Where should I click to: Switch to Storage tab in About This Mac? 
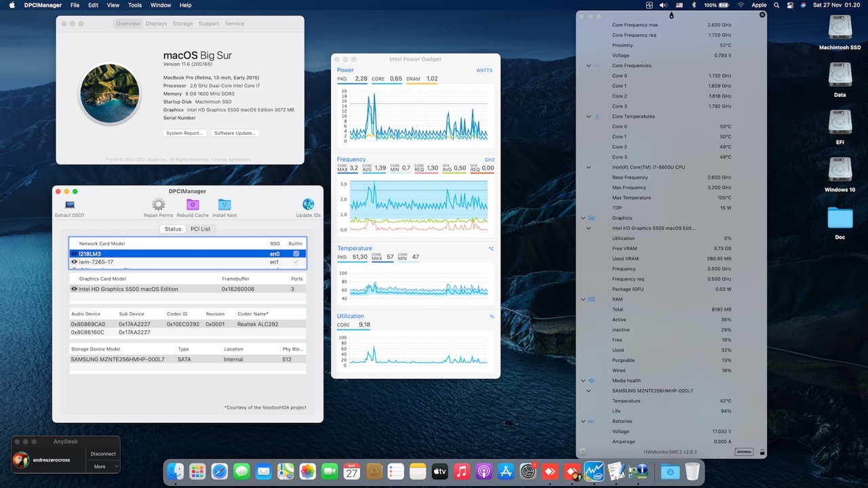pos(182,24)
